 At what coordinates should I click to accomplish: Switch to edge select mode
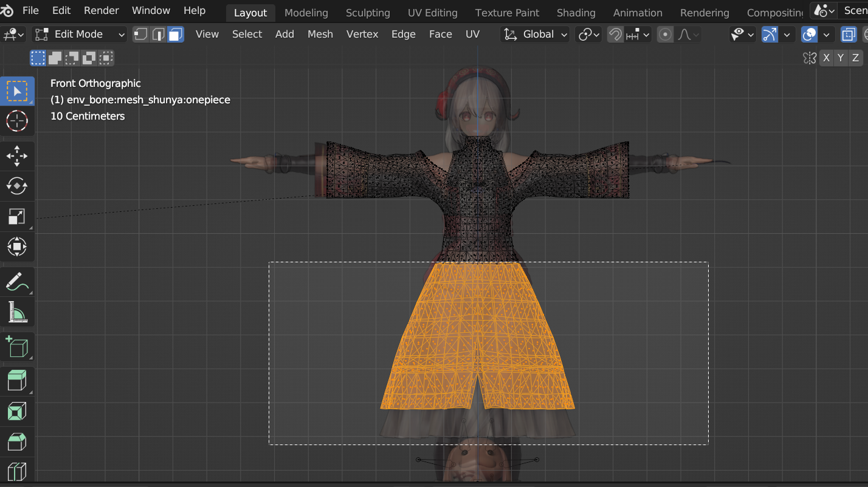click(x=159, y=35)
